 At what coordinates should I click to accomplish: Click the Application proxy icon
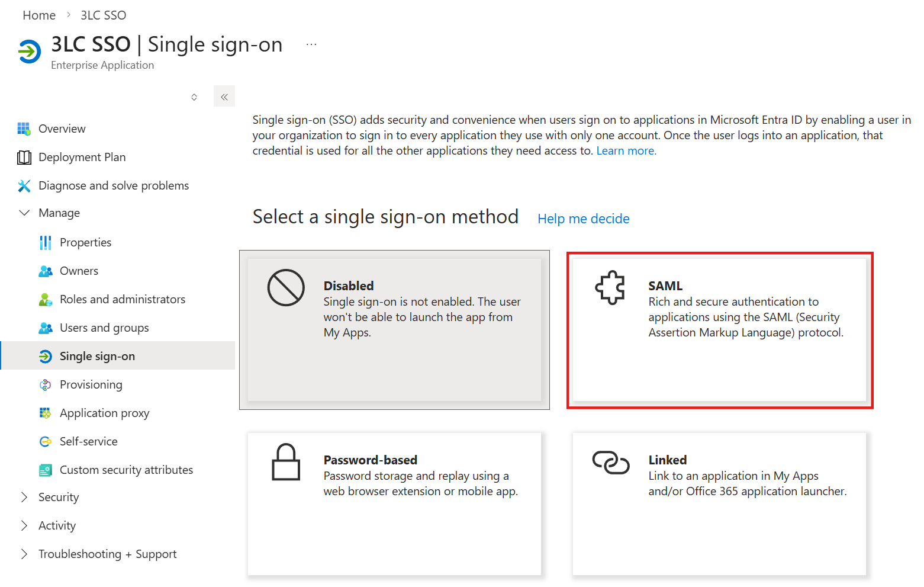point(46,413)
